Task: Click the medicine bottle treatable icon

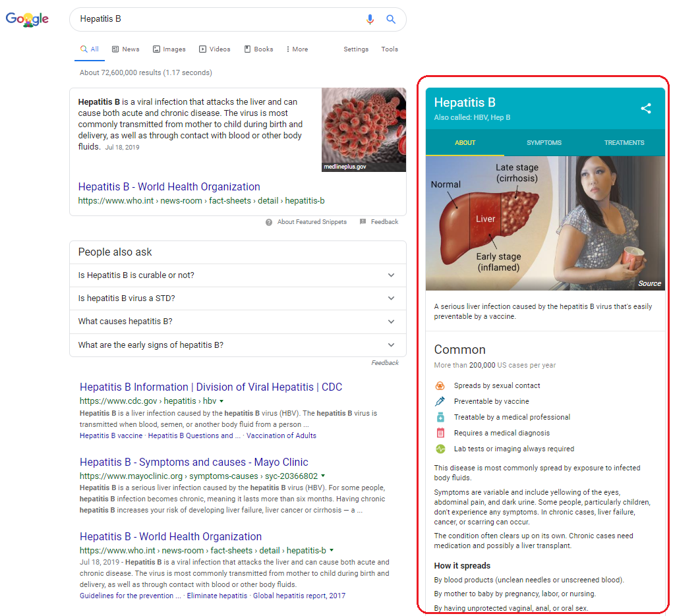Action: point(440,417)
